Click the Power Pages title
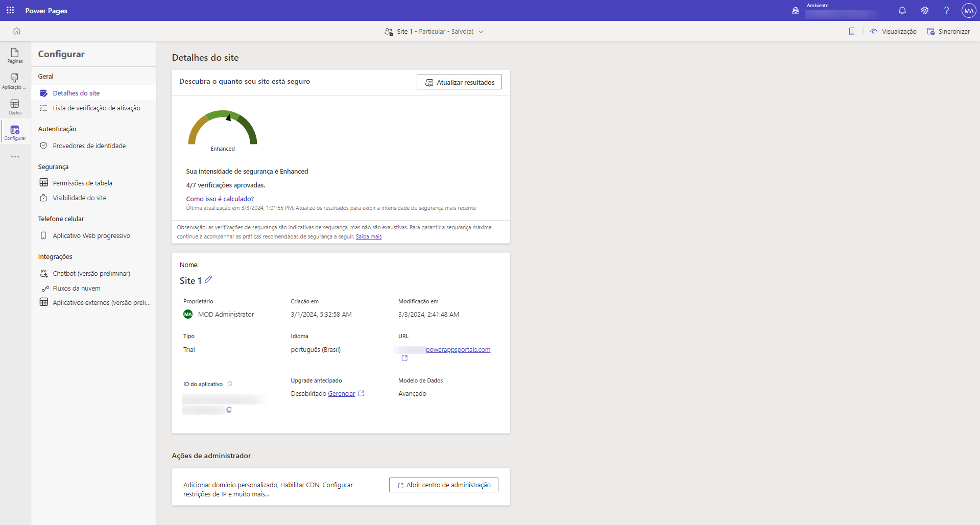The image size is (980, 525). click(46, 10)
